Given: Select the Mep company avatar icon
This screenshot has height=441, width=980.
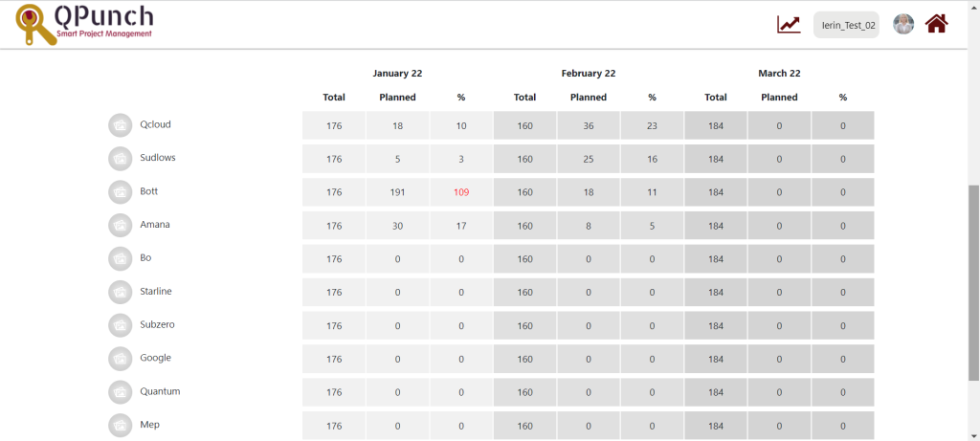Looking at the screenshot, I should (x=120, y=425).
